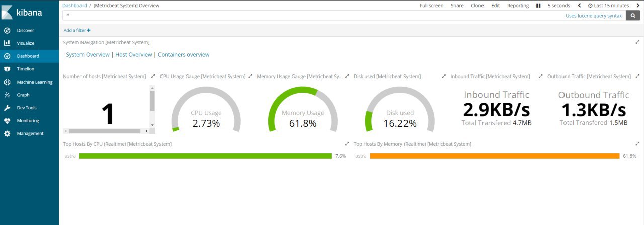Open the Containers overview link

(184, 55)
